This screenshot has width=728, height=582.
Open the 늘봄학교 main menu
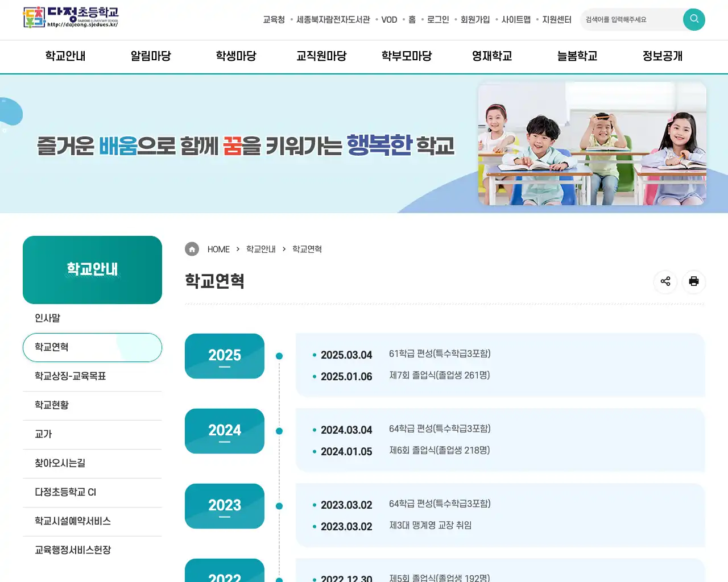click(577, 56)
